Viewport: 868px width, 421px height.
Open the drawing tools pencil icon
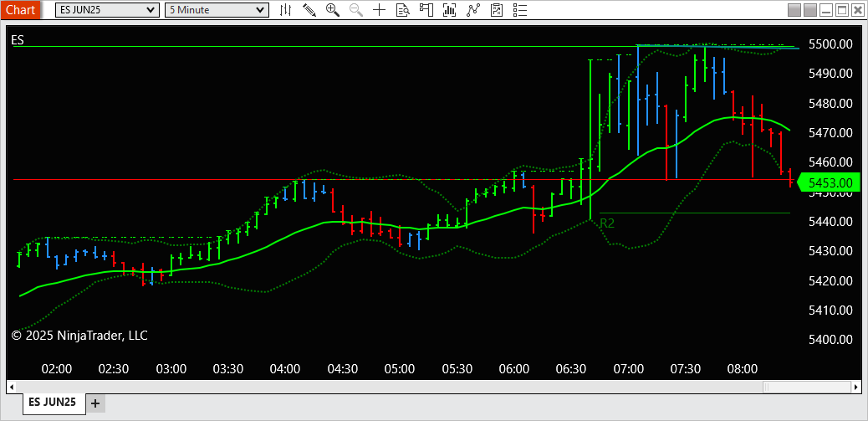click(x=309, y=9)
